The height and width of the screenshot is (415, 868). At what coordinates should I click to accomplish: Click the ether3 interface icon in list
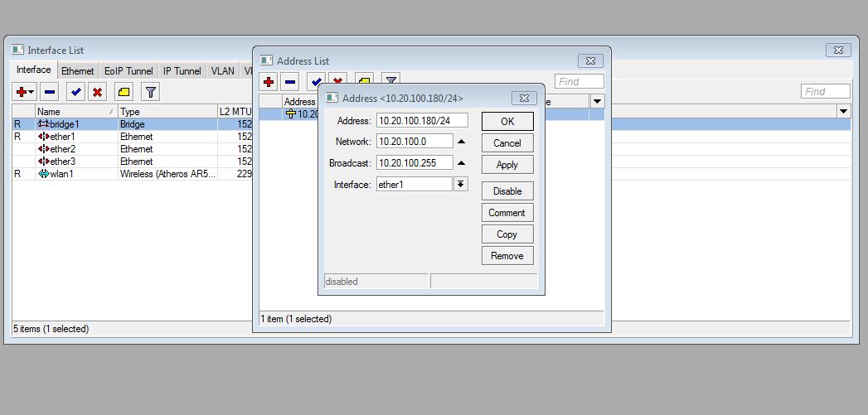click(43, 162)
